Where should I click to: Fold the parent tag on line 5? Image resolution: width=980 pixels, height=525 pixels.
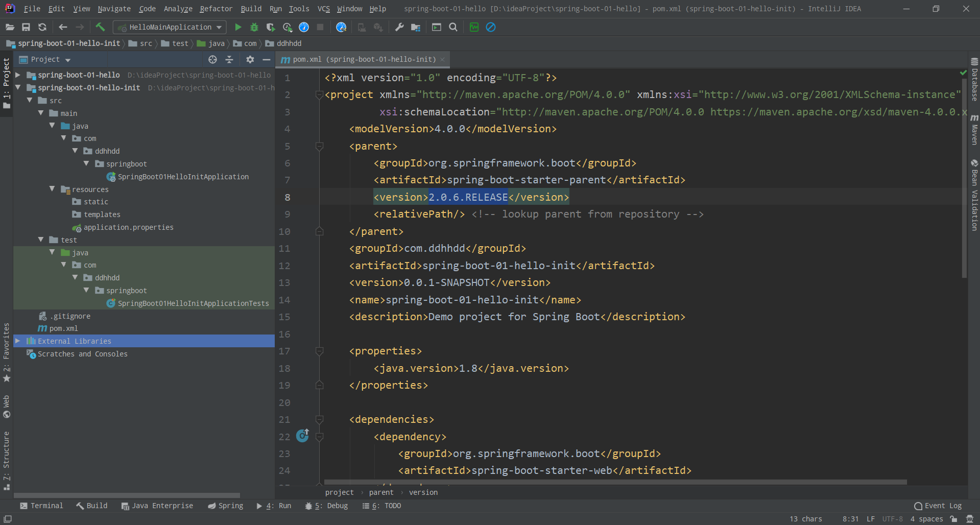coord(320,147)
